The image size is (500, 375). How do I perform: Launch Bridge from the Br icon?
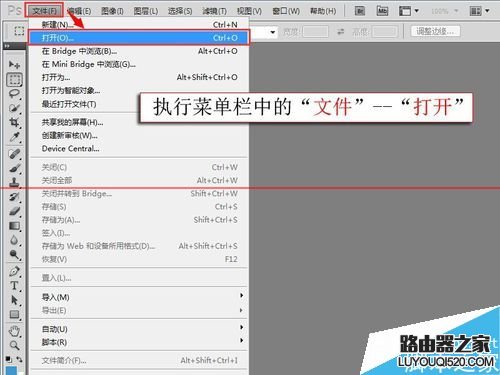click(360, 11)
